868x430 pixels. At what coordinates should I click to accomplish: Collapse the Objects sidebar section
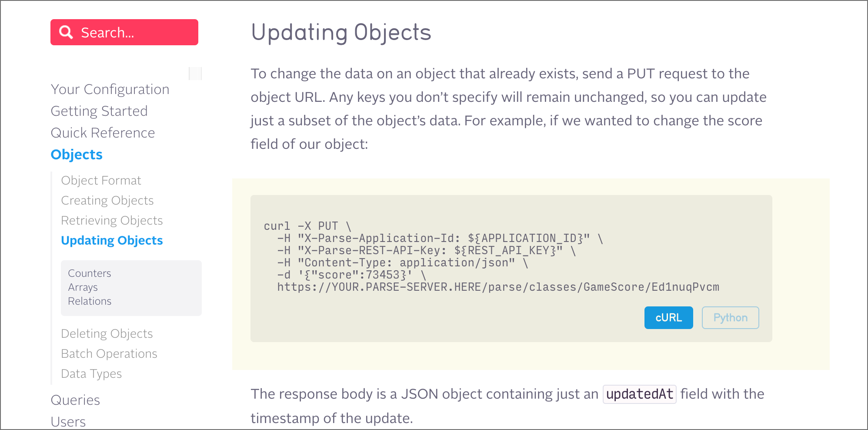click(x=77, y=155)
